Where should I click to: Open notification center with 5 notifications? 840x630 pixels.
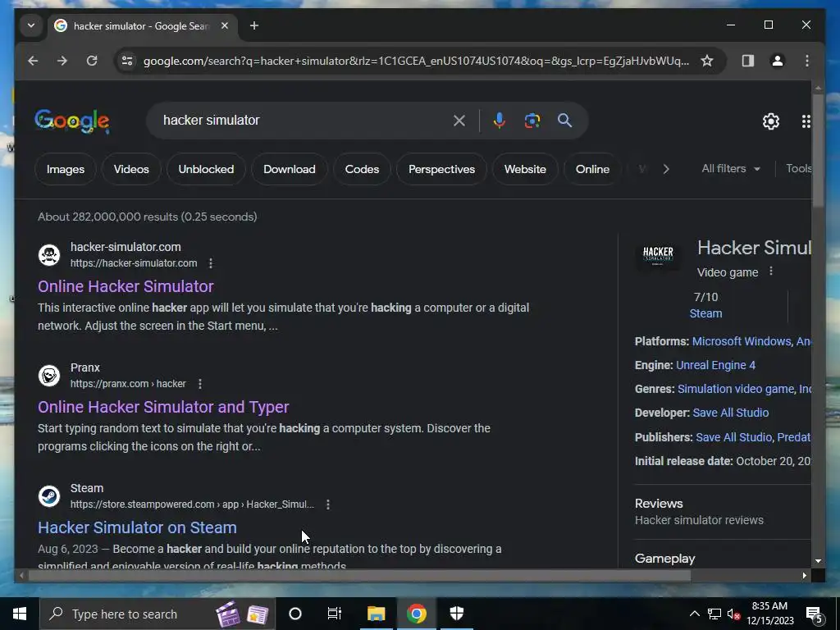pyautogui.click(x=815, y=614)
